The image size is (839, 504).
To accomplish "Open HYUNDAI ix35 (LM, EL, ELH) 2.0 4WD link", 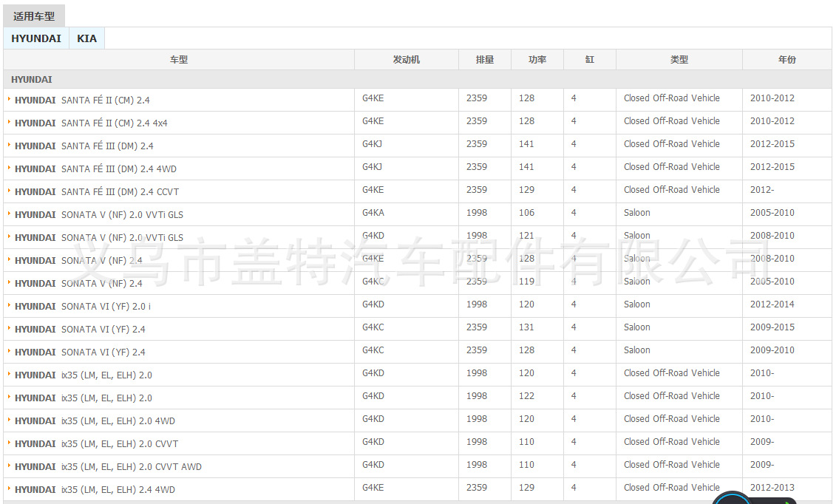I will click(95, 421).
